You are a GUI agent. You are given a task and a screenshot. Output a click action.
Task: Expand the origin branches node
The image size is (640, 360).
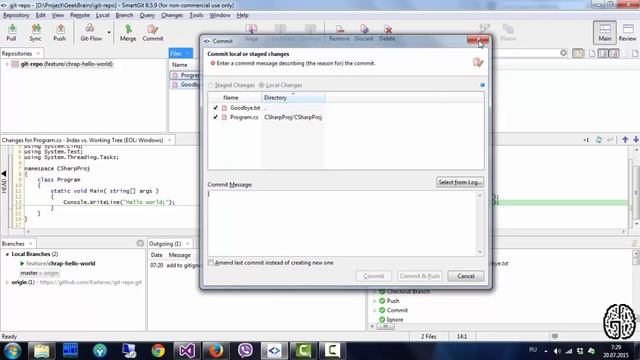(x=7, y=282)
